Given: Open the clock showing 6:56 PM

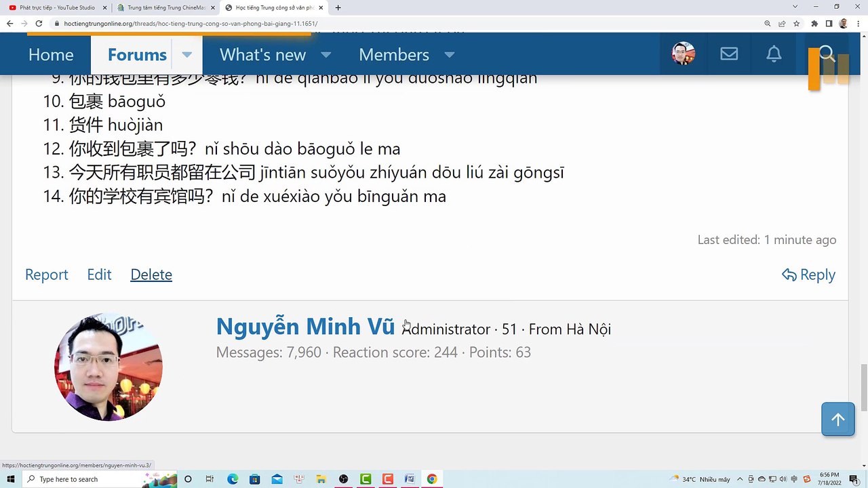Looking at the screenshot, I should [x=829, y=479].
